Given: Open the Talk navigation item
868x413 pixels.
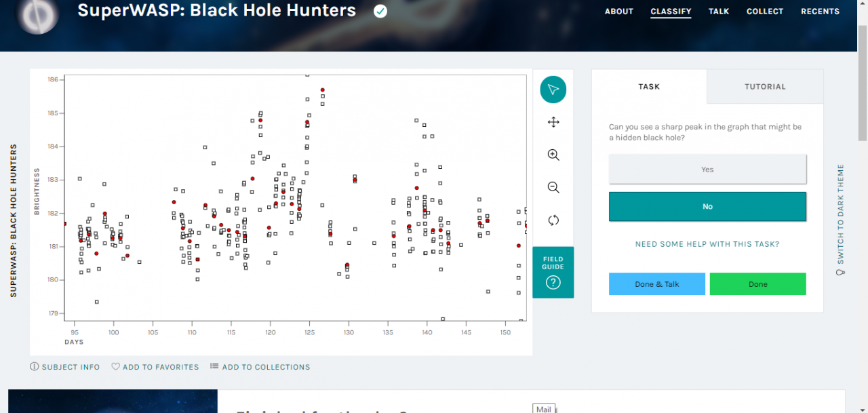Looking at the screenshot, I should 719,12.
